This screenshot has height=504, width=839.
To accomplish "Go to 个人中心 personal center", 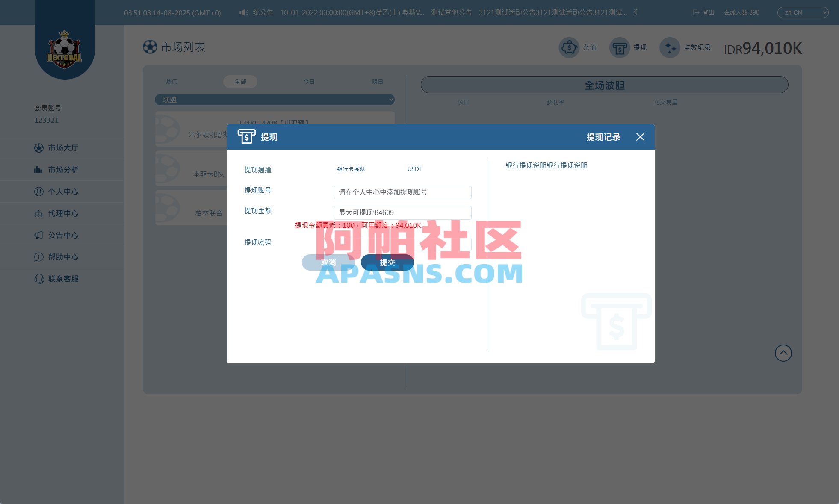I will click(62, 192).
